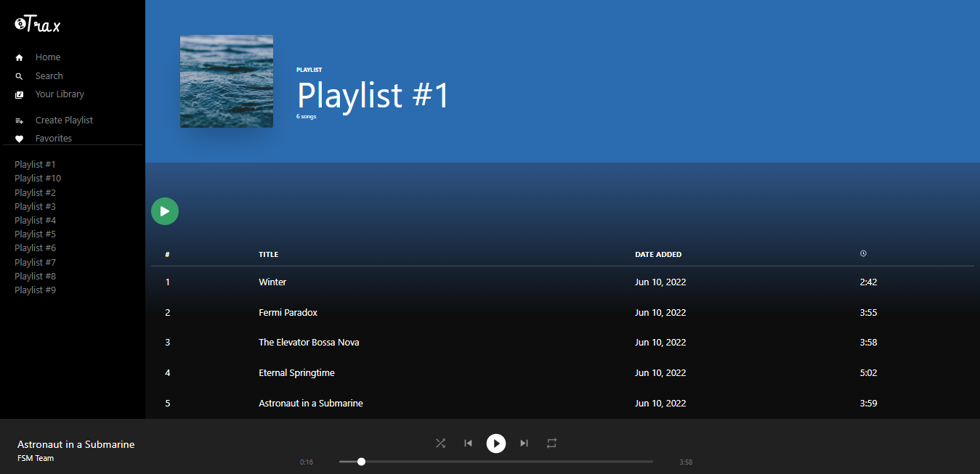
Task: Skip to the previous track
Action: click(469, 443)
